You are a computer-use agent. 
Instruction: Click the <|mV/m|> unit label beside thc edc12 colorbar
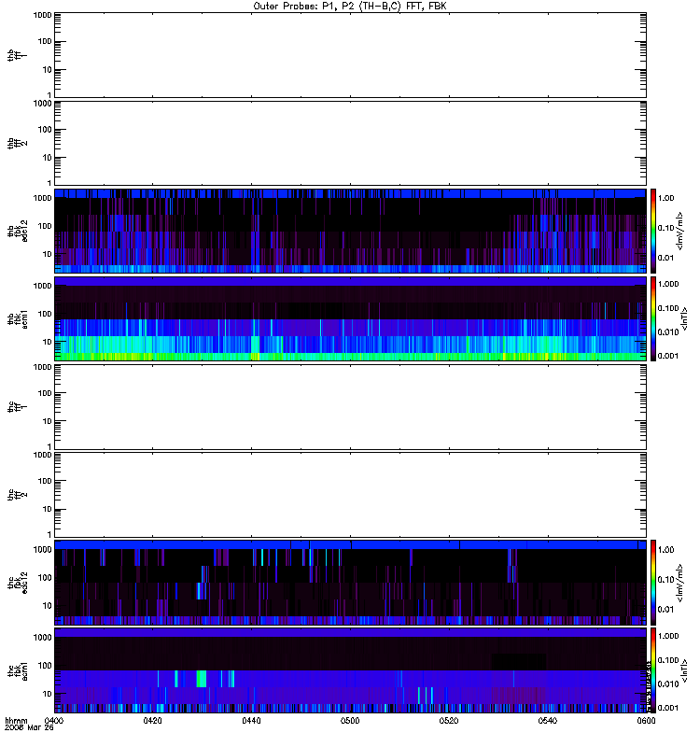680,583
